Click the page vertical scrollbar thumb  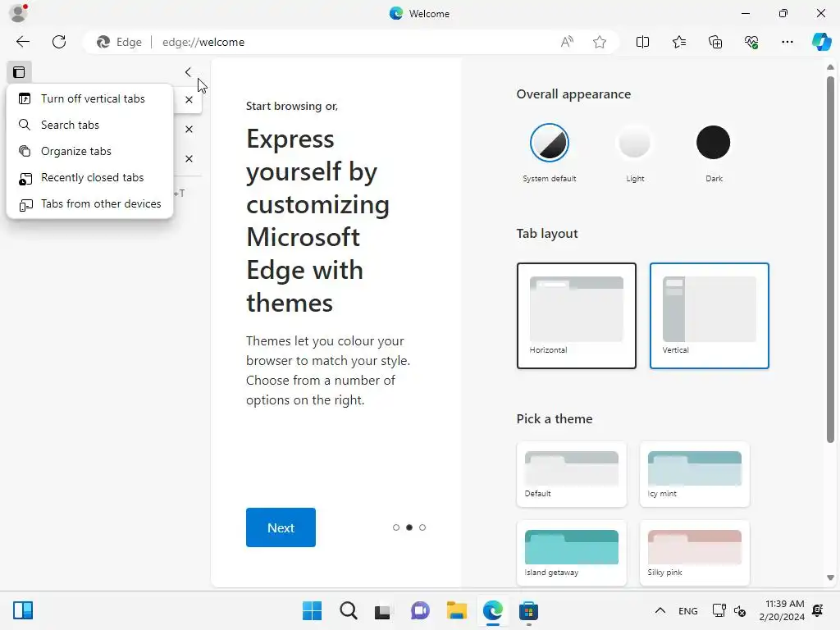coord(830,259)
